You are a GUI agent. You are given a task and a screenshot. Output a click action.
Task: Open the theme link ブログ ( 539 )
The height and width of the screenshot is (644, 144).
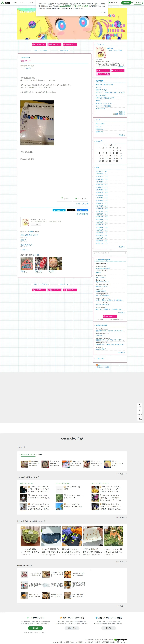[100, 124]
